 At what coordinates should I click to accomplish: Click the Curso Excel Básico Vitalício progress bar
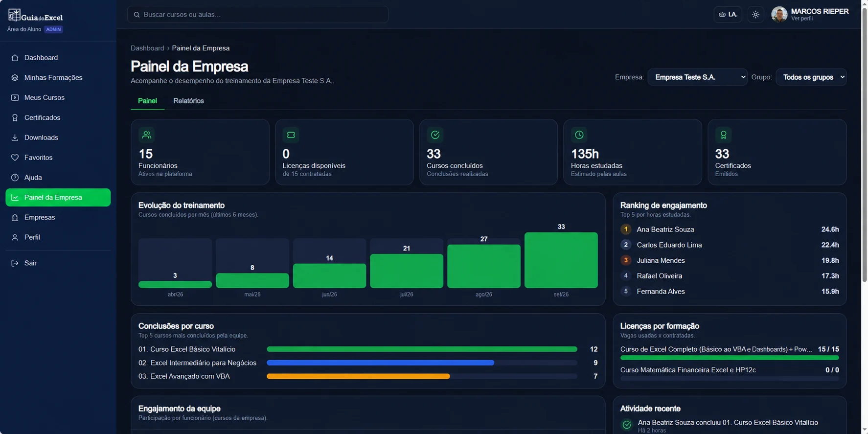point(422,349)
